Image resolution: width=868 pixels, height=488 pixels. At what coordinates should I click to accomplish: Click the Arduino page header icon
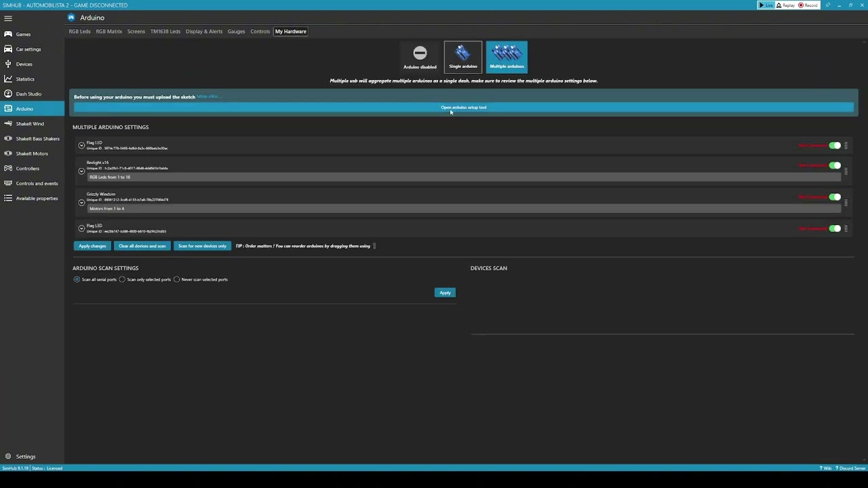[x=71, y=18]
